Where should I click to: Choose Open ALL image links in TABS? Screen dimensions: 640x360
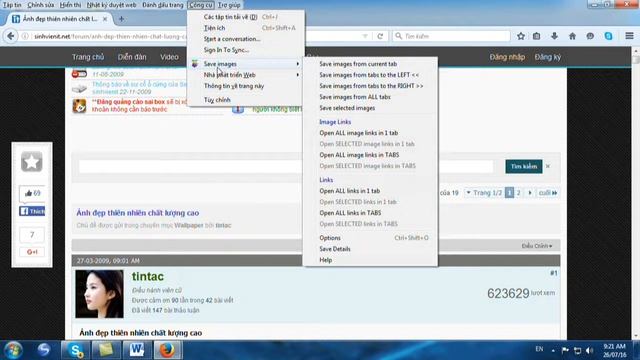click(359, 155)
